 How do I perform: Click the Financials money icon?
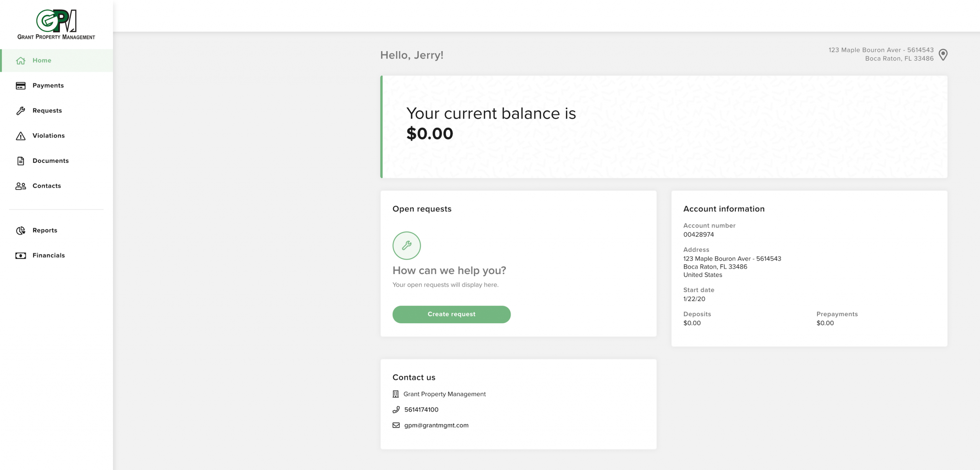pos(21,255)
